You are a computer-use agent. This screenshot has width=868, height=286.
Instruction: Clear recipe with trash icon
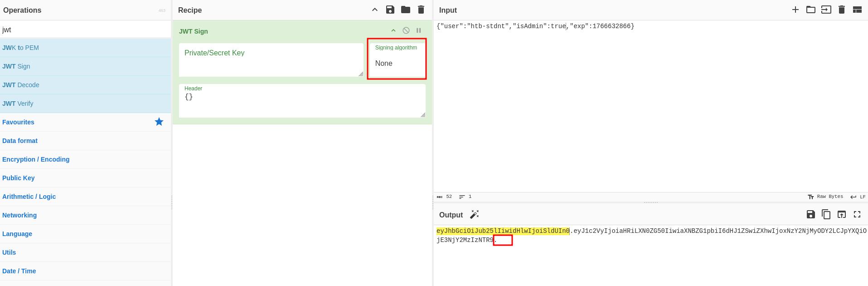[421, 10]
